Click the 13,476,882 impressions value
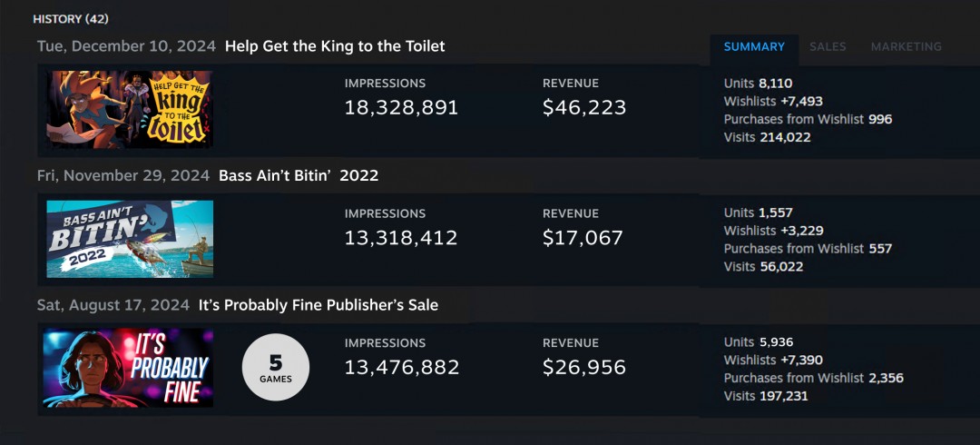Screen dimensions: 980x445 (402, 368)
